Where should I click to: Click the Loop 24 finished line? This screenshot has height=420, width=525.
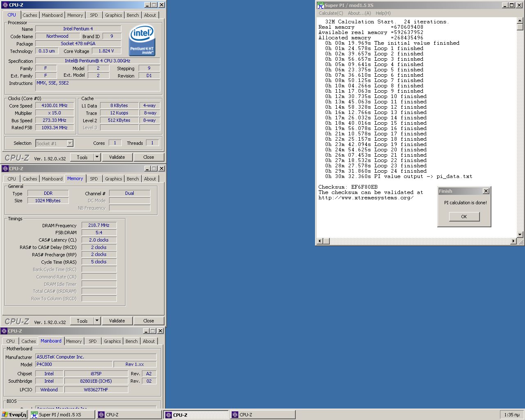click(376, 171)
